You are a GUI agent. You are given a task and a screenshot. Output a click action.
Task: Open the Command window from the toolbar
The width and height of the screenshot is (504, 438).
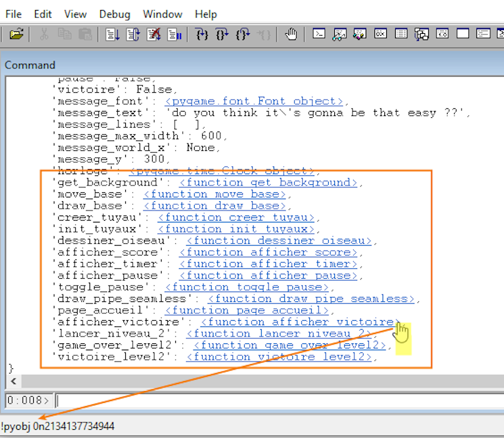click(x=319, y=34)
